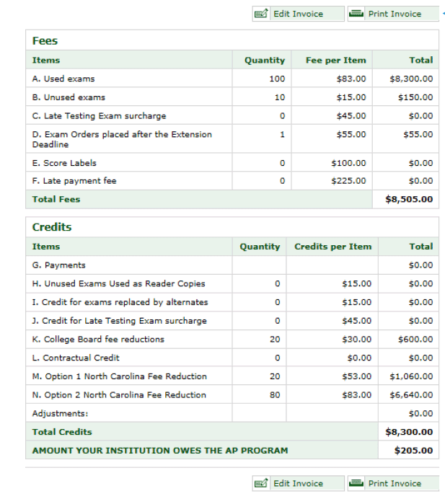Screen dimensions: 445x504
Task: Click the bottom Print Invoice printer icon
Action: [x=356, y=483]
